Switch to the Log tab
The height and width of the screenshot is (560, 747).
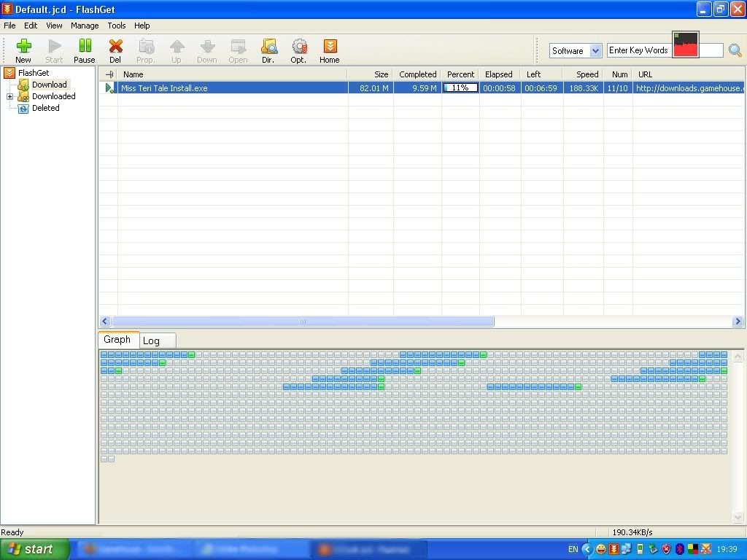pos(158,341)
